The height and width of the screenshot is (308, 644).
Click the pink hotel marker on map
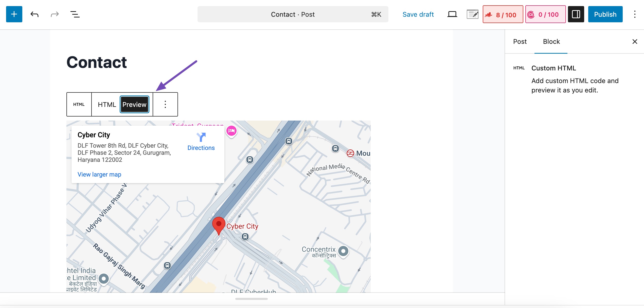coord(231,131)
